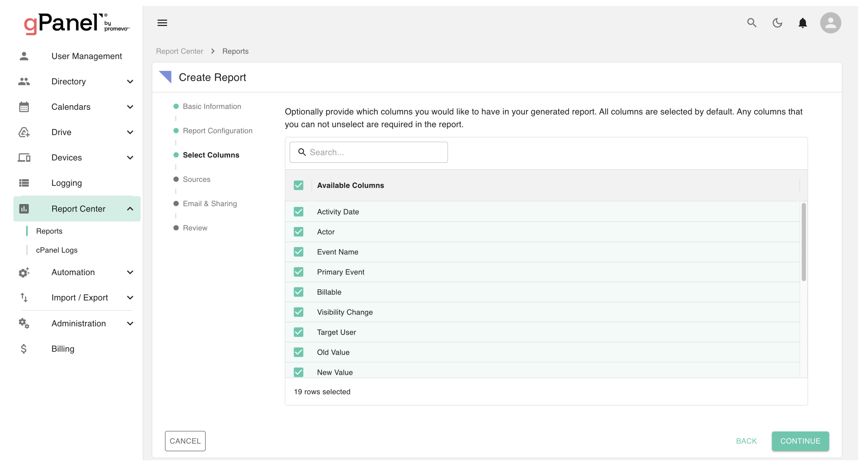Click the Report Center chart icon
Screen dimensions: 868x466
tap(24, 209)
